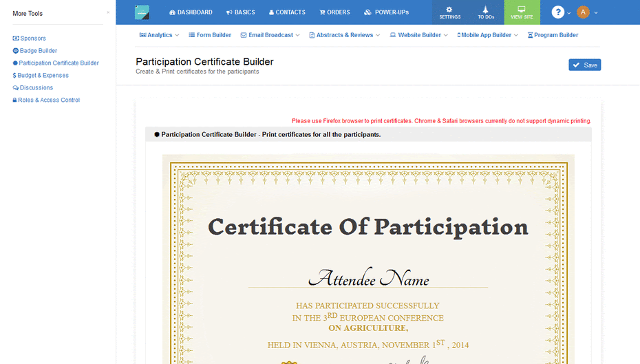Viewport: 640px width, 364px height.
Task: Close the More Tools sidebar
Action: click(x=108, y=12)
